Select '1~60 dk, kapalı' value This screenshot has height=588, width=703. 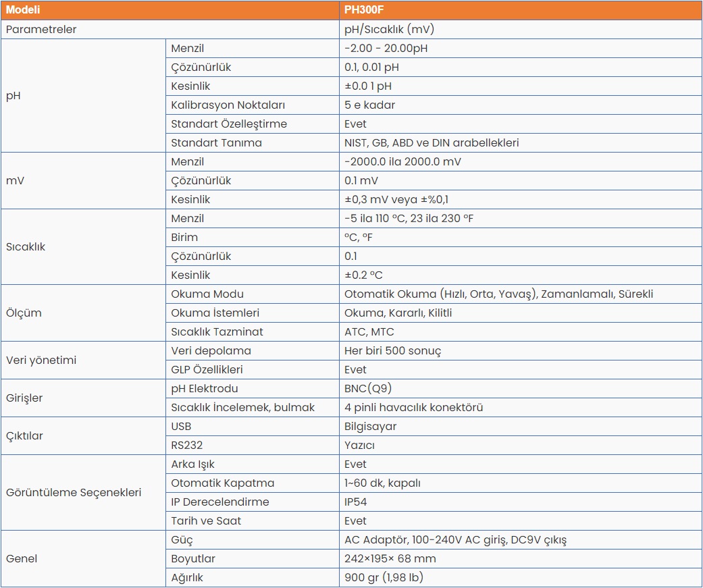pyautogui.click(x=382, y=483)
